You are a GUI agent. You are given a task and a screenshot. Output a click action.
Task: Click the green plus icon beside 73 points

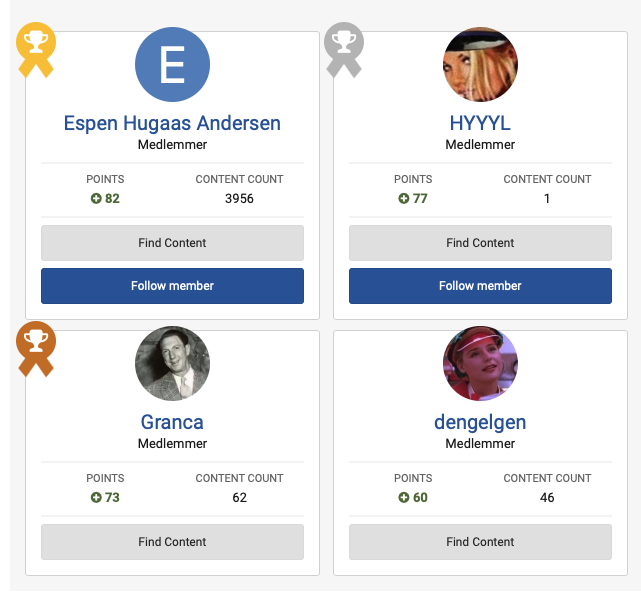pyautogui.click(x=96, y=498)
